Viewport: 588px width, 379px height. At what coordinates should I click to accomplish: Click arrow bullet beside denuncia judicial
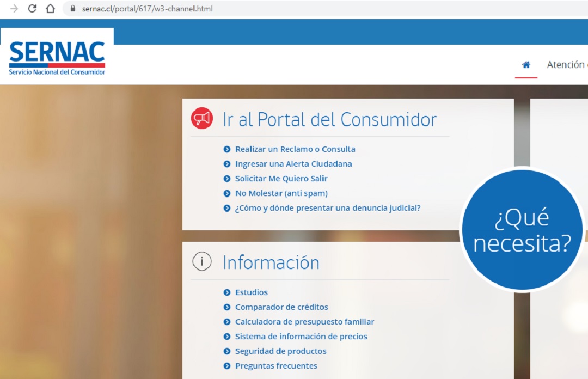pos(227,208)
